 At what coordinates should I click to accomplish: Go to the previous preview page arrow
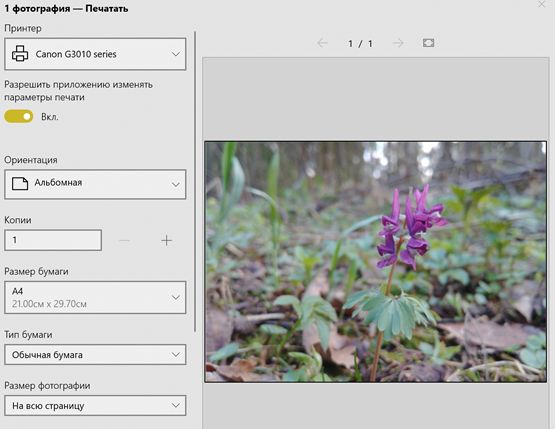coord(322,43)
